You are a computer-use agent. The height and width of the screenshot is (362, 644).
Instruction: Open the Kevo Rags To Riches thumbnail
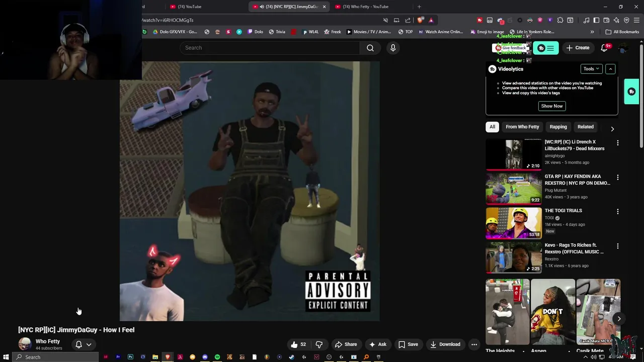pyautogui.click(x=513, y=257)
